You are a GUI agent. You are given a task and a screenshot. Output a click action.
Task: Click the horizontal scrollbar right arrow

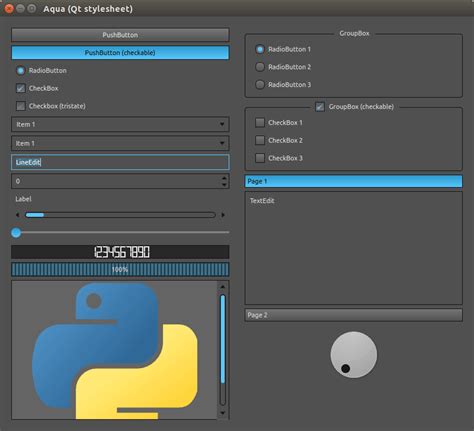[223, 215]
